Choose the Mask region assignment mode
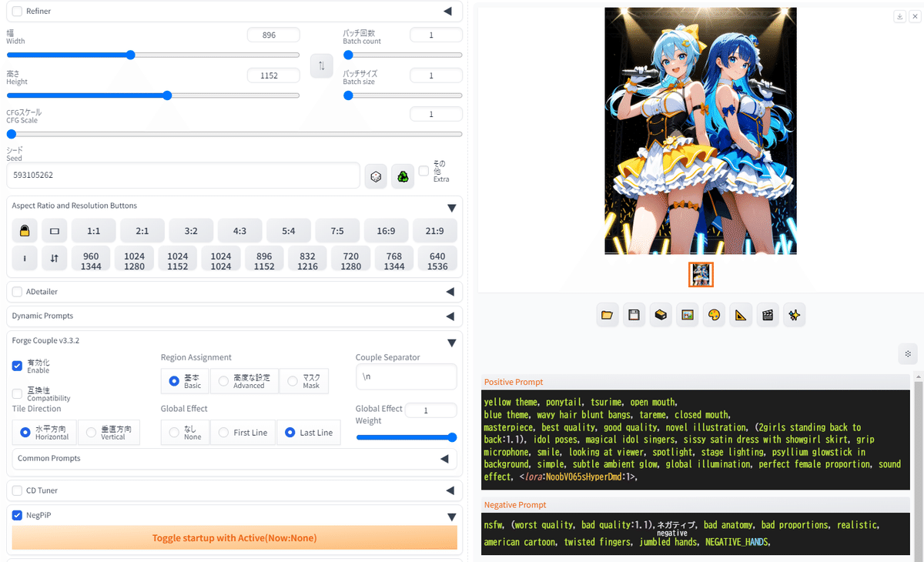924x562 pixels. pyautogui.click(x=291, y=380)
